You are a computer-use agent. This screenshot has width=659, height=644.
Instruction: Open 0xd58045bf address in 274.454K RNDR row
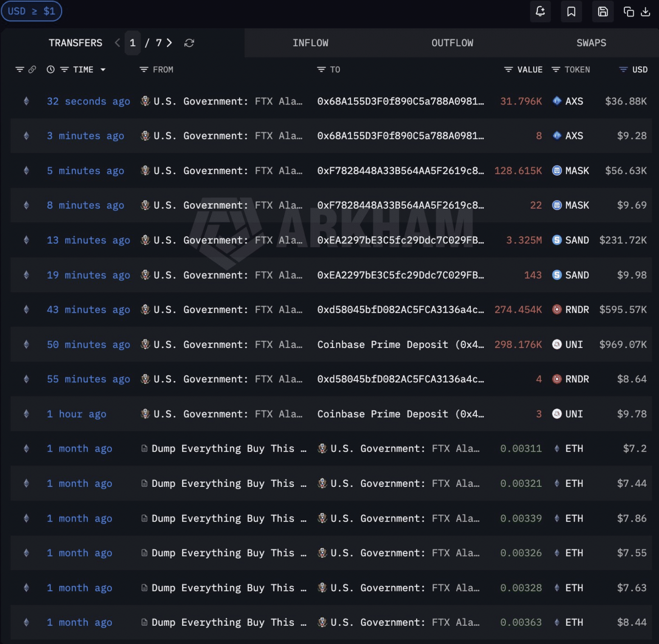[x=400, y=310]
